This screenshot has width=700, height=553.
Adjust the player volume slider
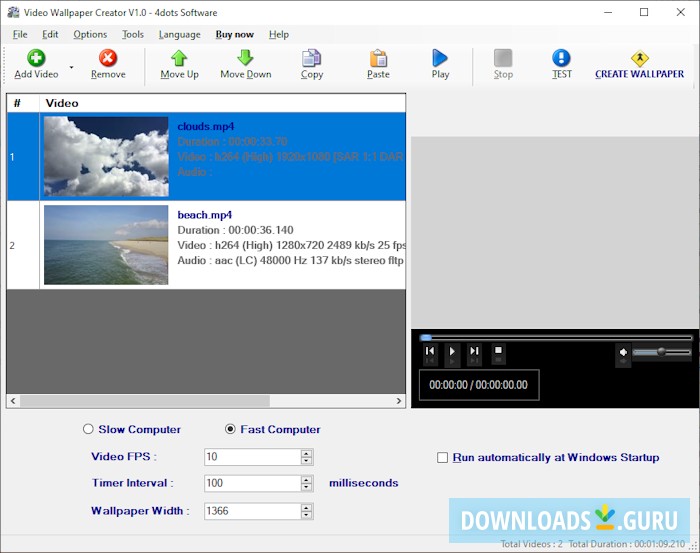click(x=661, y=352)
